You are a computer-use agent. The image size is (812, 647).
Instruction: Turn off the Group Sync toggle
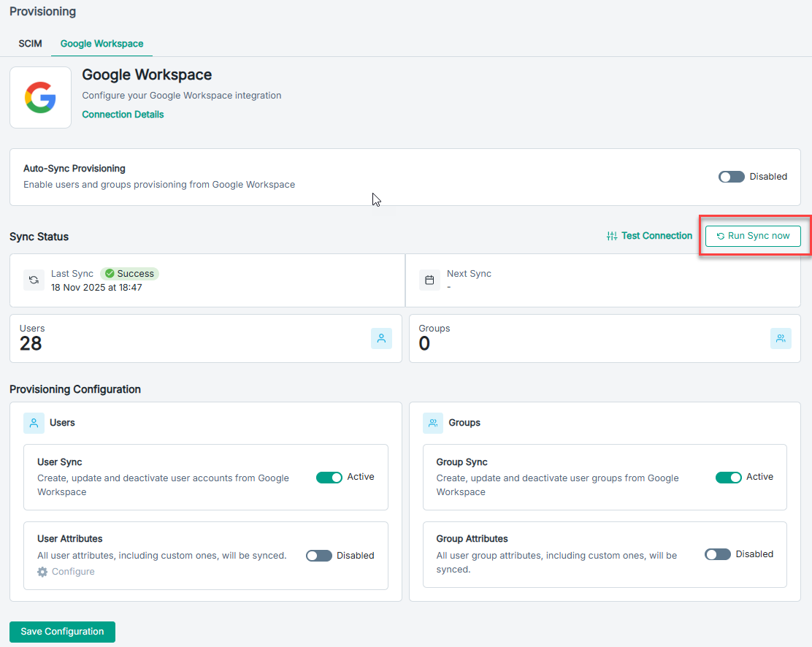click(x=728, y=478)
